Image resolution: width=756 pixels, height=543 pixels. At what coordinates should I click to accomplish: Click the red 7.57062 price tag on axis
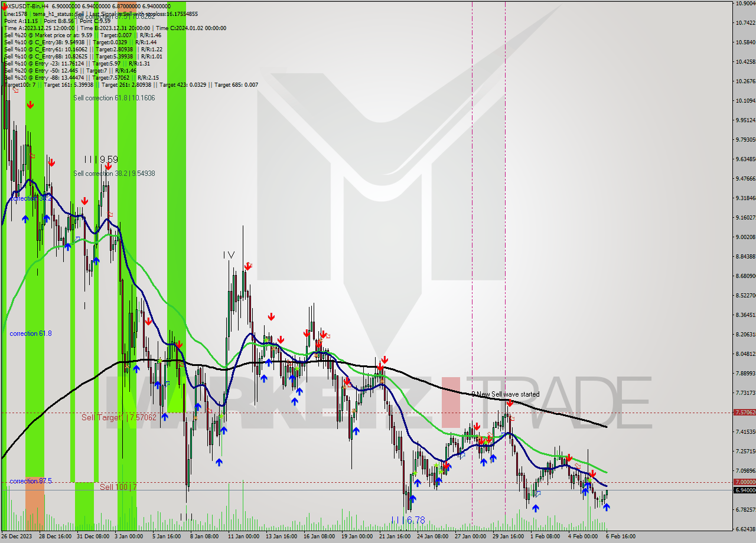tap(744, 412)
